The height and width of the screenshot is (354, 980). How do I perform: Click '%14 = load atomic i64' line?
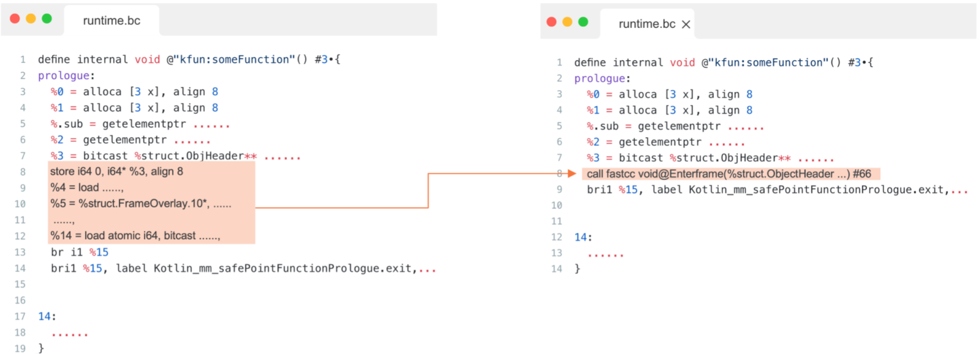(135, 236)
